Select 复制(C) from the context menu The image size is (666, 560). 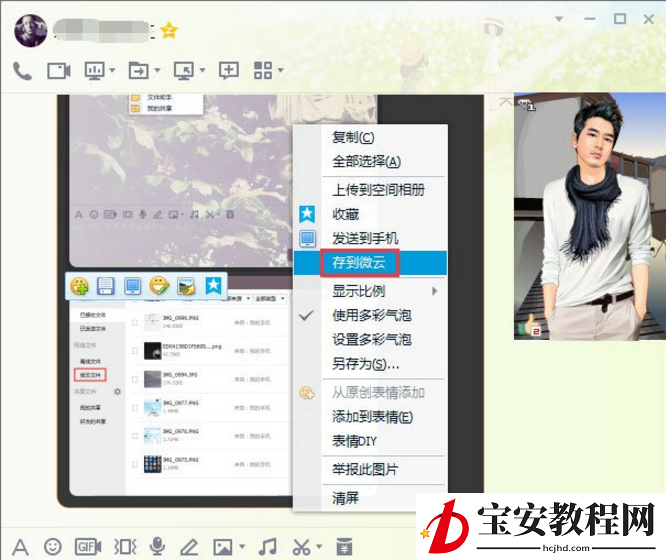[x=353, y=138]
